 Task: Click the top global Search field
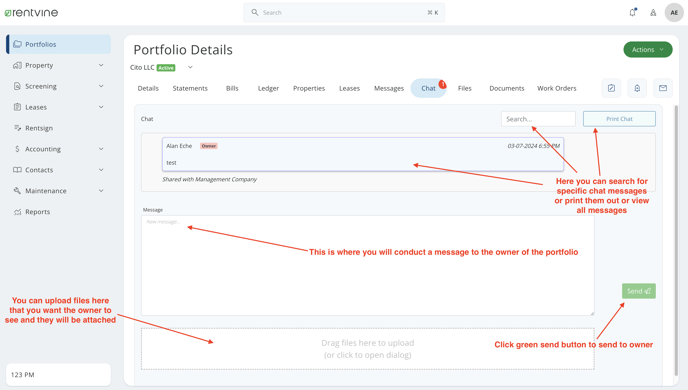point(344,12)
